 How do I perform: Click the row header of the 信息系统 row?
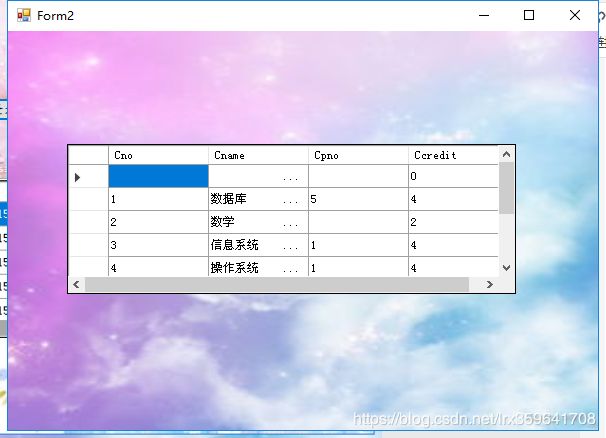(x=89, y=245)
